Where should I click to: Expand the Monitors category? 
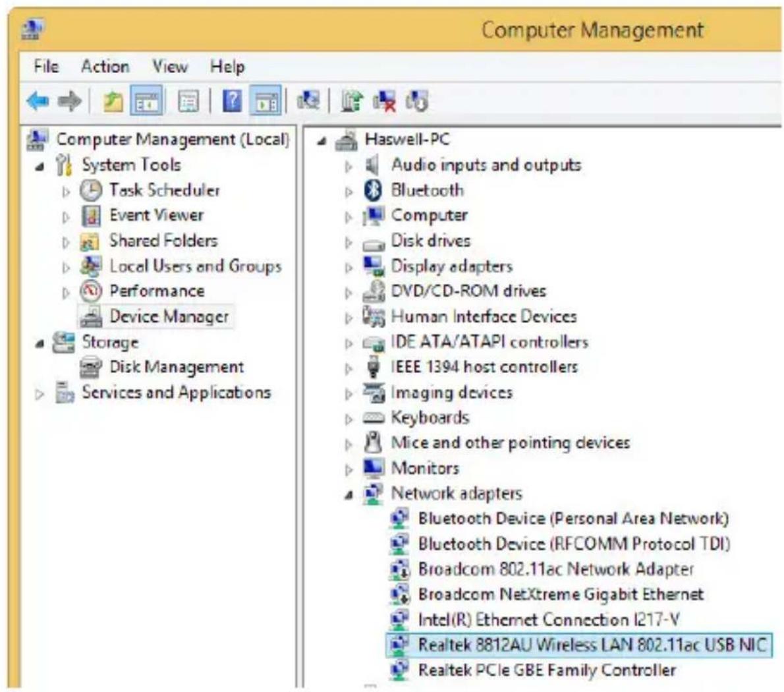(x=349, y=469)
